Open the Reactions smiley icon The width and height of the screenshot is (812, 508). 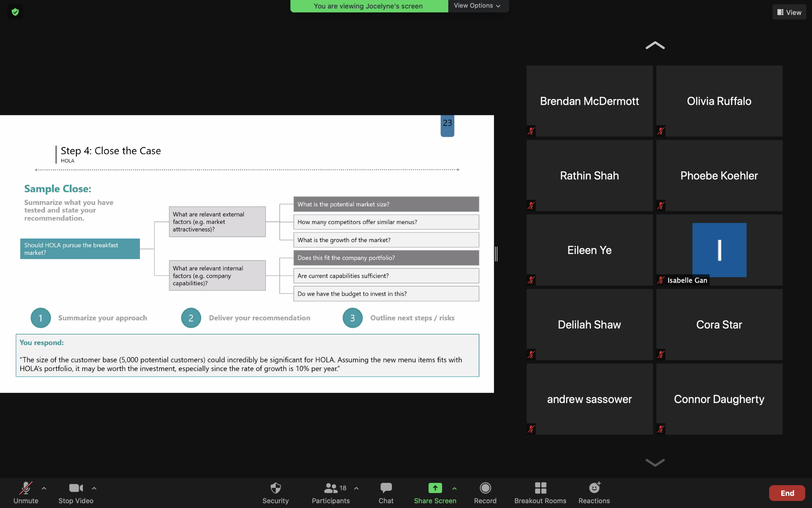pos(594,488)
